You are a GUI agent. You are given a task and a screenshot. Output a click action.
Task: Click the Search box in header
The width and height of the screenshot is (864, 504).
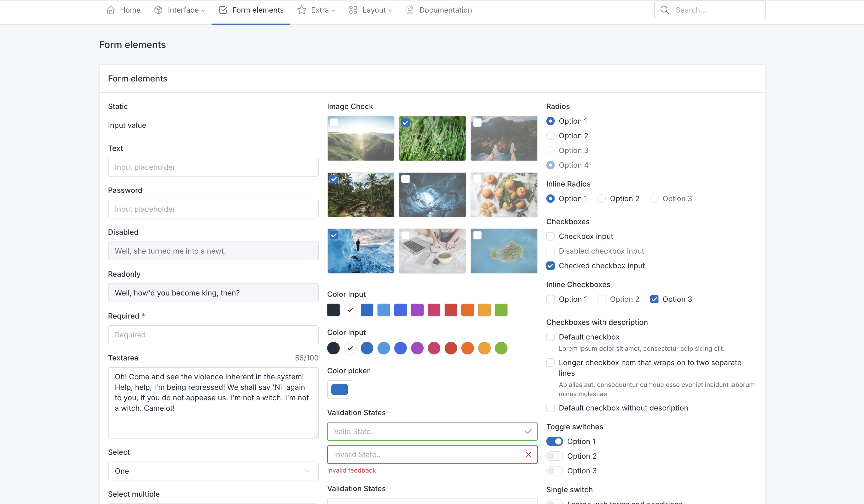point(710,10)
